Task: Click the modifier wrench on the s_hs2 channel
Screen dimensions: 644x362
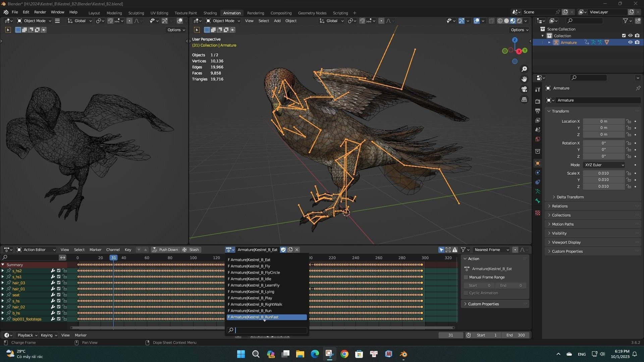Action: (53, 271)
